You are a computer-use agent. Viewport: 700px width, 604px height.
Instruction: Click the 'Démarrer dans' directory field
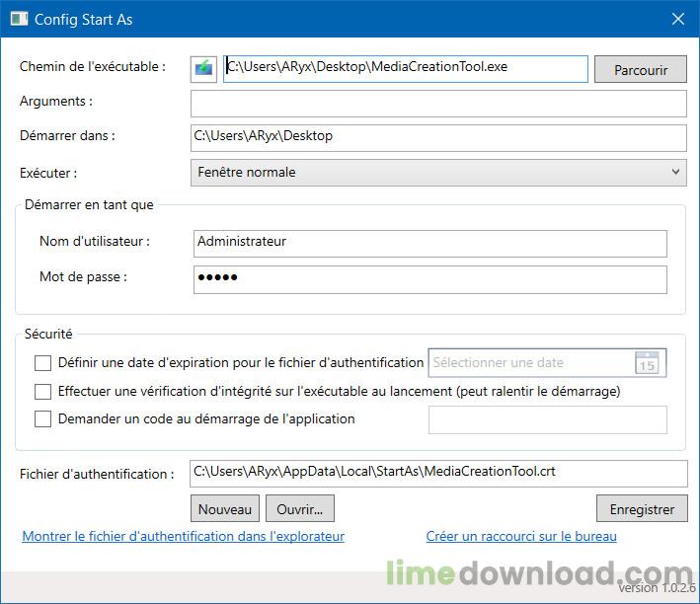tap(438, 137)
